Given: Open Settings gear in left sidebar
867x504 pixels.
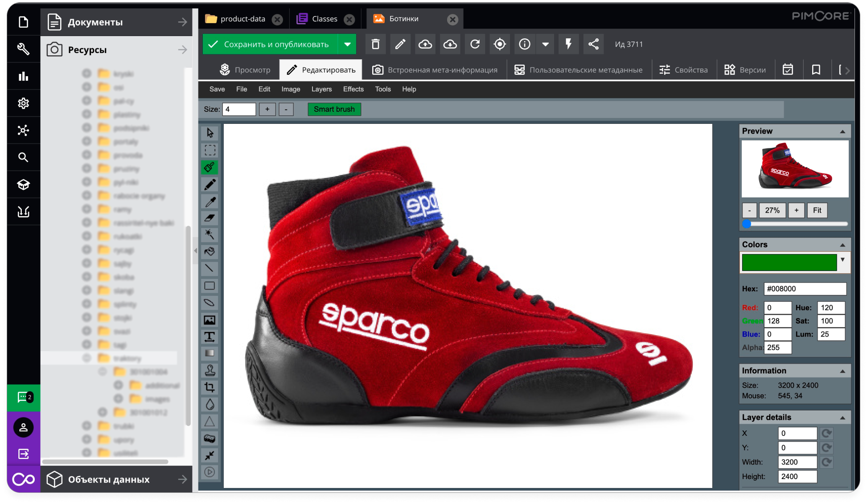Looking at the screenshot, I should click(23, 103).
